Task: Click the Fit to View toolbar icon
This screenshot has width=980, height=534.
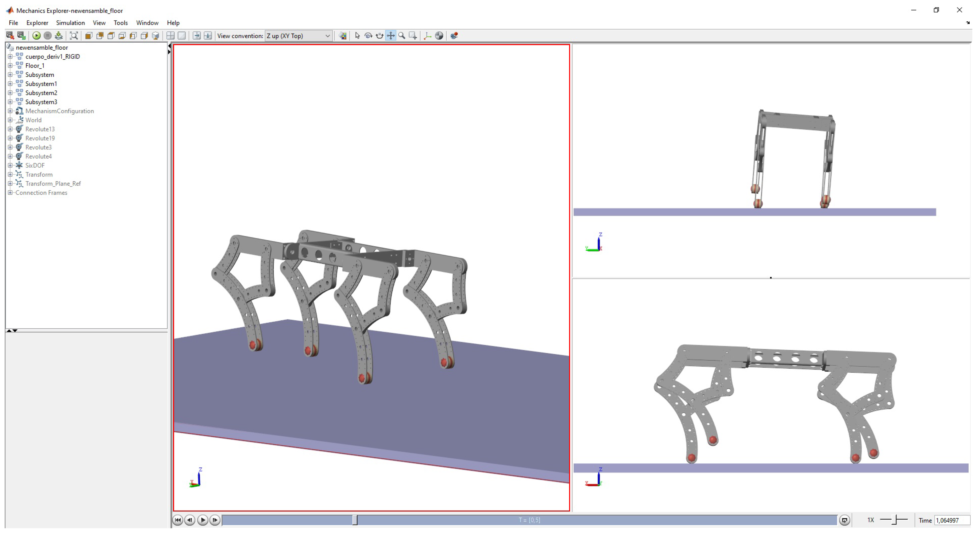Action: 74,36
